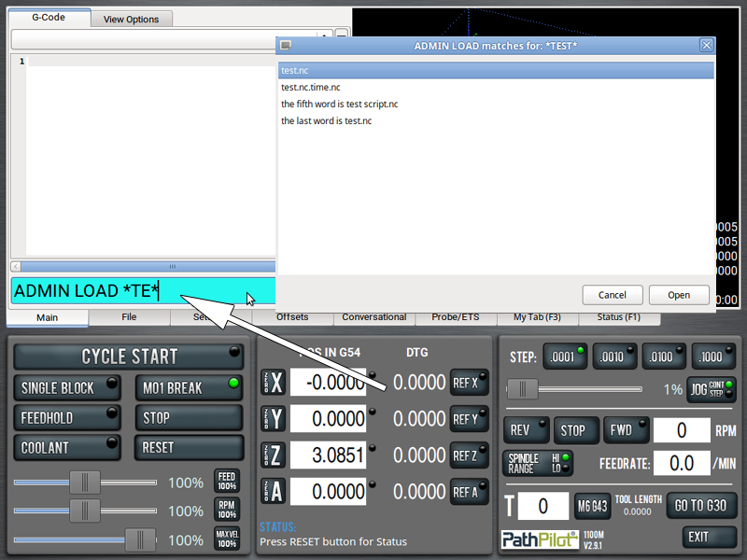
Task: Click Open in the file dialog
Action: tap(679, 295)
